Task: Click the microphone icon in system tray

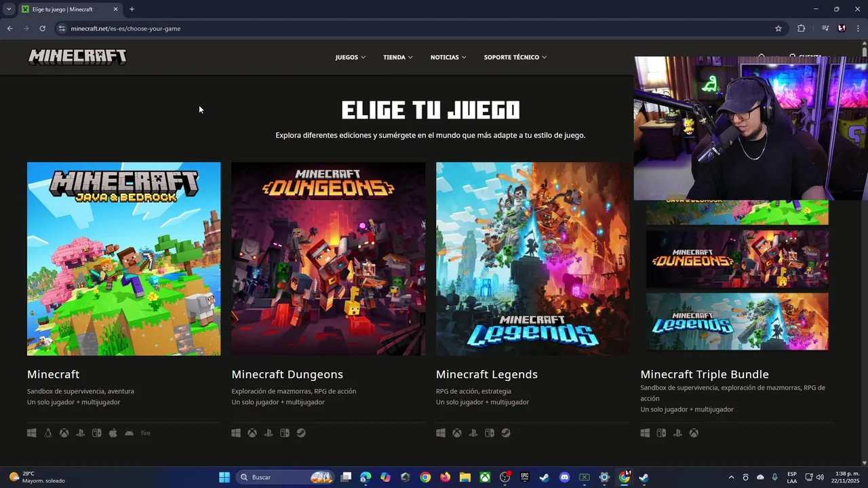Action: 774,477
